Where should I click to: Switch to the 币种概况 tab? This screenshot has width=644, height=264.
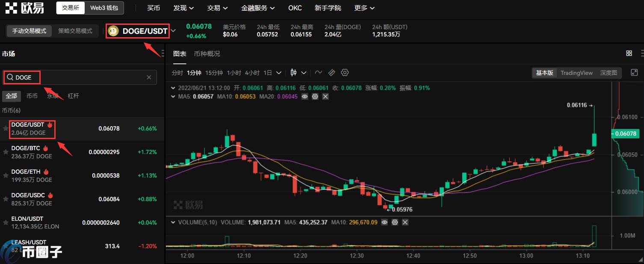[x=207, y=53]
